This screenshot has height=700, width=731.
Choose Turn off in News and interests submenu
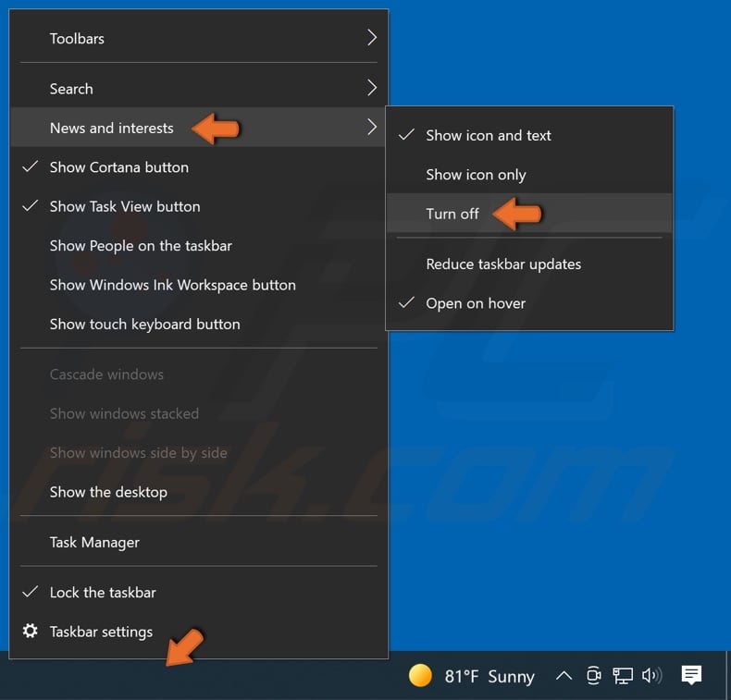(x=529, y=214)
